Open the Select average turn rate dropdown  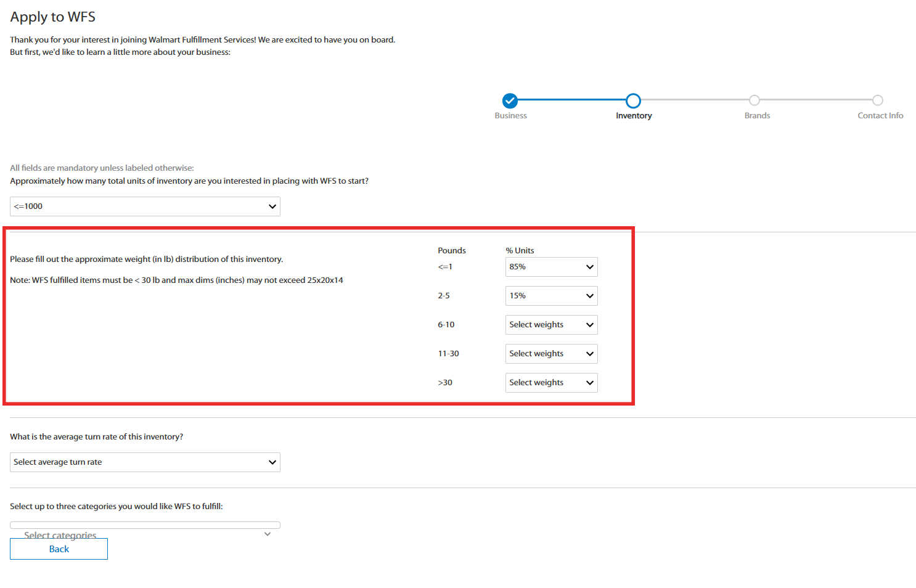145,462
